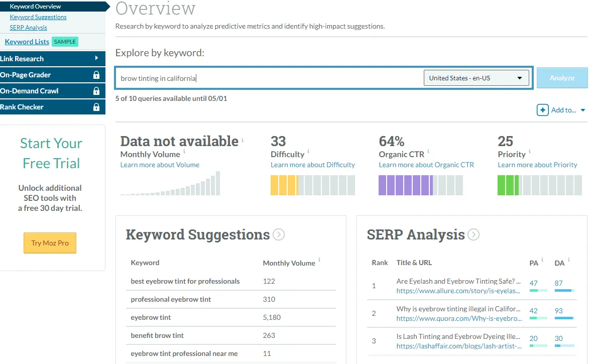Open SERP Analysis via its circled arrow icon
Image resolution: width=594 pixels, height=364 pixels.
473,234
